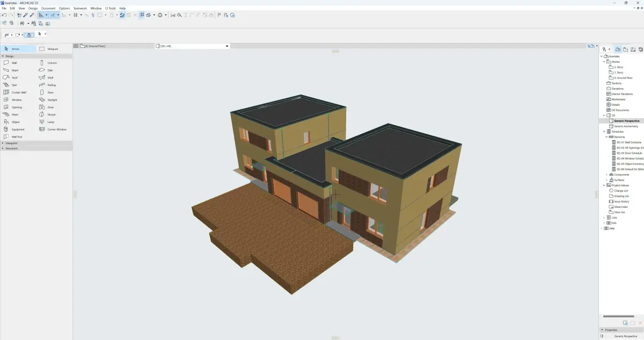Select the Lamp tool
Image resolution: width=644 pixels, height=340 pixels.
(54, 122)
